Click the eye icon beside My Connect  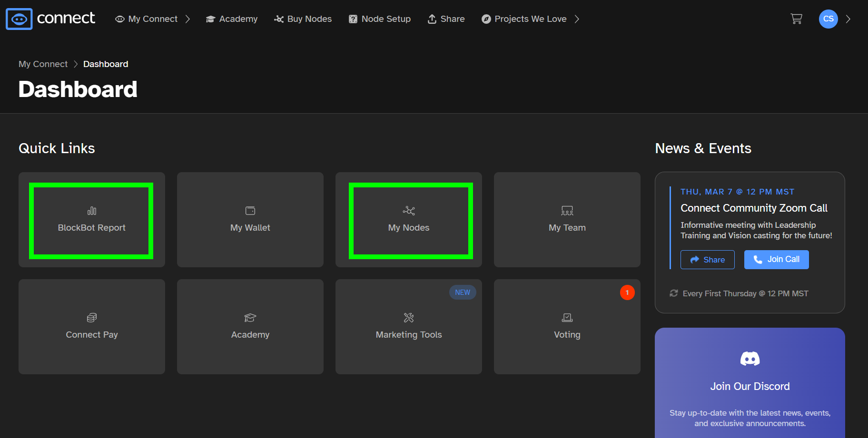click(x=120, y=19)
